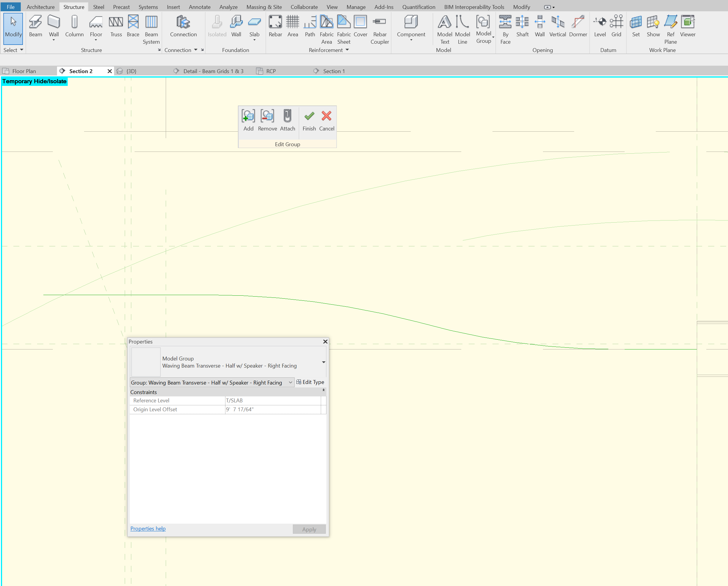This screenshot has width=728, height=586.
Task: Toggle work plane visibility with Show
Action: (x=653, y=27)
